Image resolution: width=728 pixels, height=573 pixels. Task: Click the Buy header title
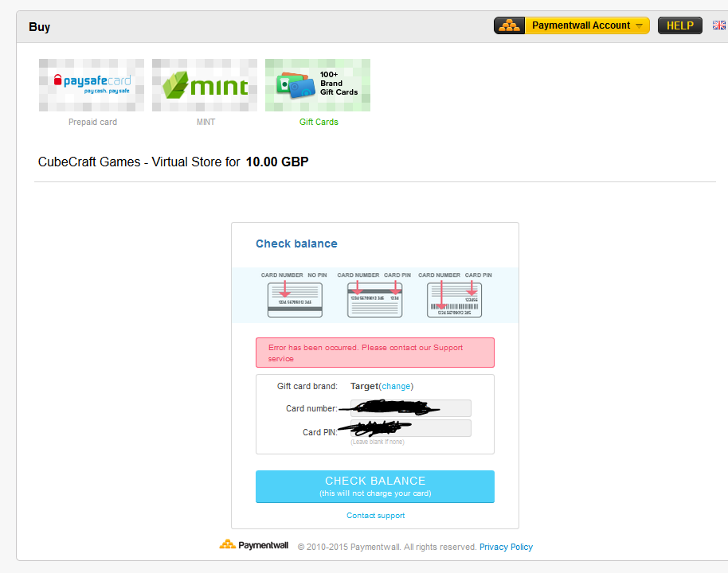pyautogui.click(x=40, y=27)
